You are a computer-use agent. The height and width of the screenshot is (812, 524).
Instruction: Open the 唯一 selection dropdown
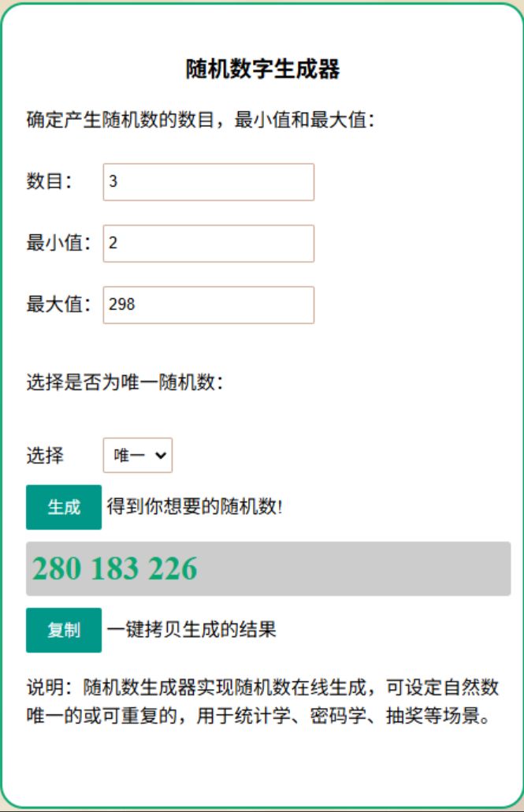tap(138, 456)
